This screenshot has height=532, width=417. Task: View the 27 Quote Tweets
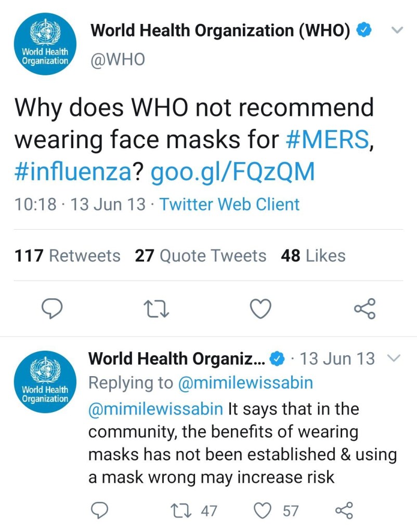point(200,256)
